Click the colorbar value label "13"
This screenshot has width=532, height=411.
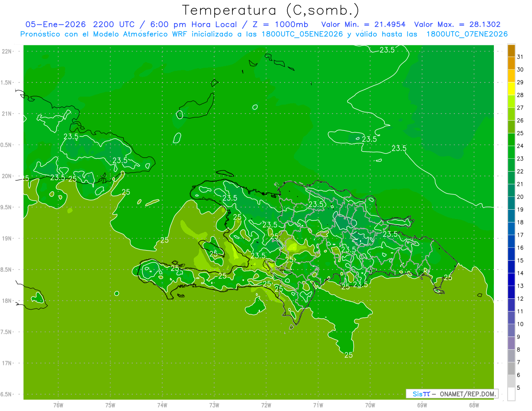click(520, 286)
